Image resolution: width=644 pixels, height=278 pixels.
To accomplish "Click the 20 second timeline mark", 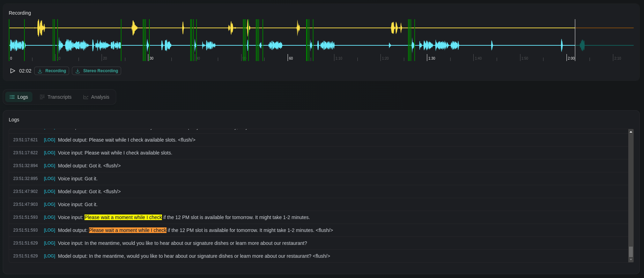I will click(105, 58).
